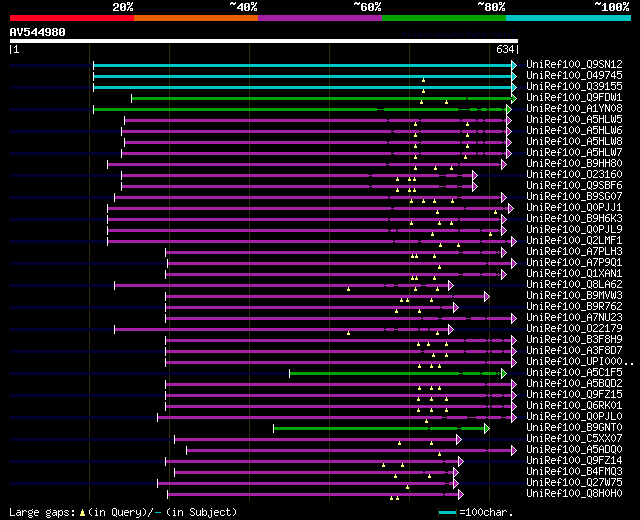Click the red 20% identity color segment
This screenshot has width=640, height=520.
72,18
